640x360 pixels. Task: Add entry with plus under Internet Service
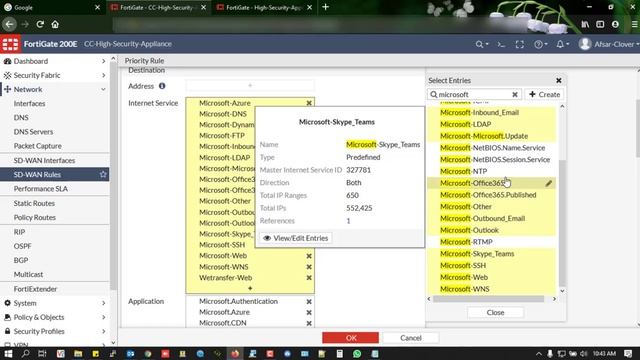pyautogui.click(x=250, y=288)
